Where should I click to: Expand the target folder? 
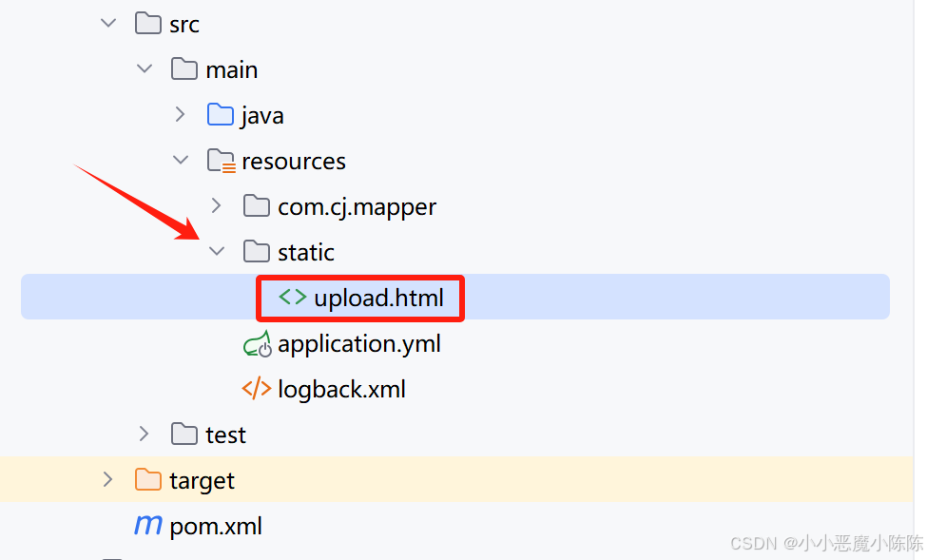(107, 479)
